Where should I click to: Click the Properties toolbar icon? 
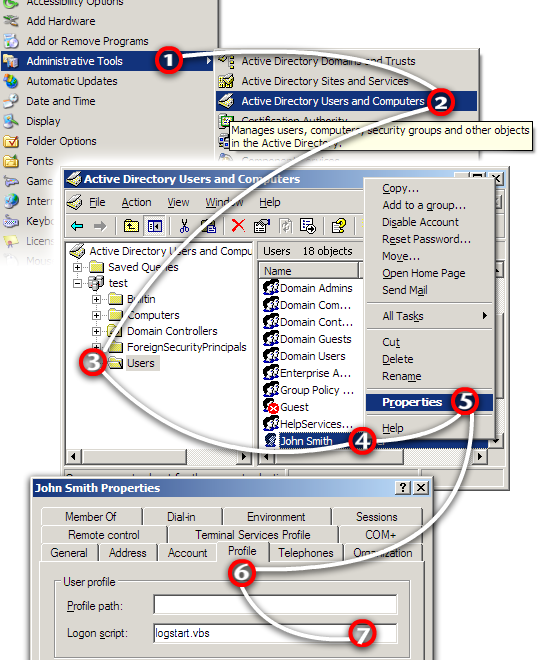(x=261, y=226)
